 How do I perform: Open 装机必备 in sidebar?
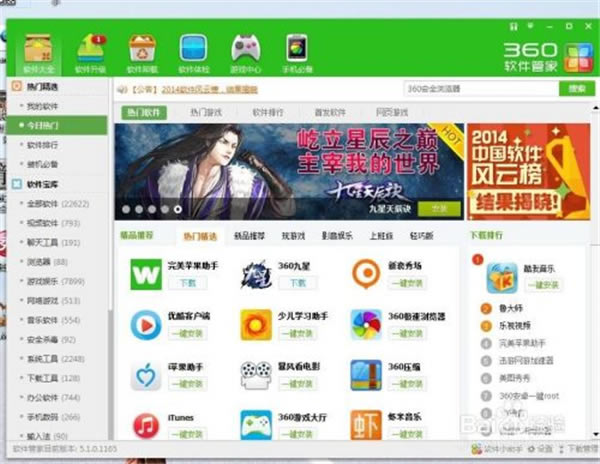point(42,164)
